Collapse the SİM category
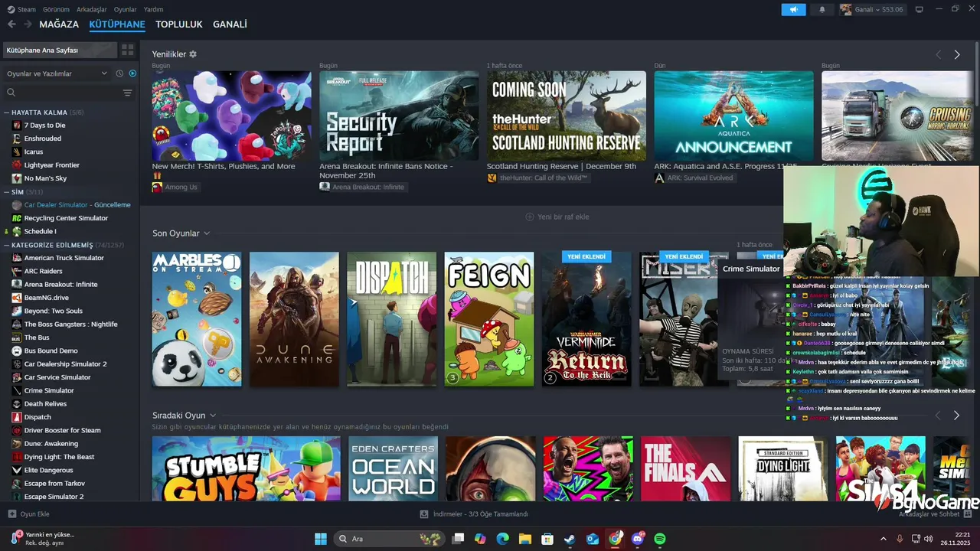Viewport: 980px width, 551px height. coord(7,192)
